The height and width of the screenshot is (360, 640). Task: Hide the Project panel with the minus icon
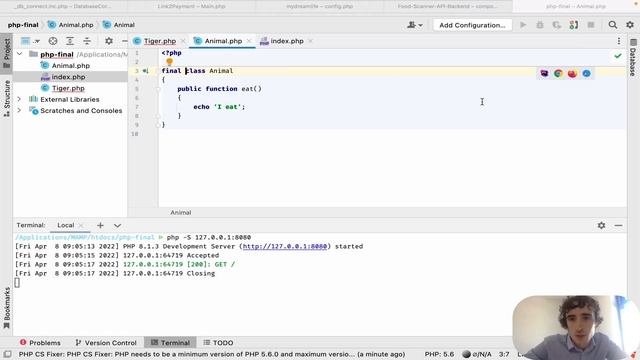[x=124, y=41]
